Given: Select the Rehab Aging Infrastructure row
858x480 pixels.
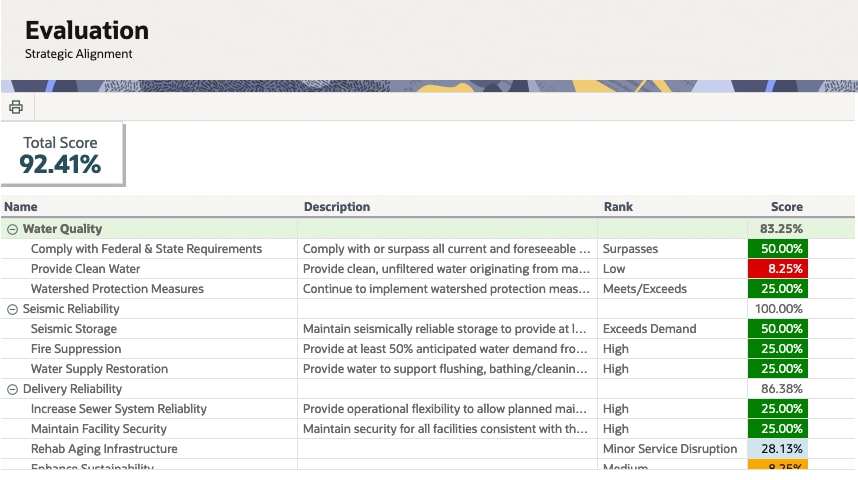Looking at the screenshot, I should click(x=104, y=449).
